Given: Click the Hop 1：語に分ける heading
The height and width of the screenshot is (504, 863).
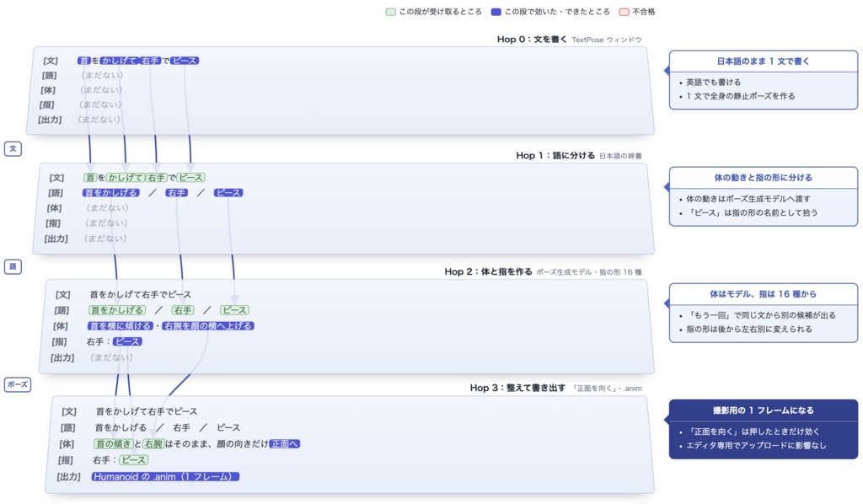Looking at the screenshot, I should click(555, 155).
